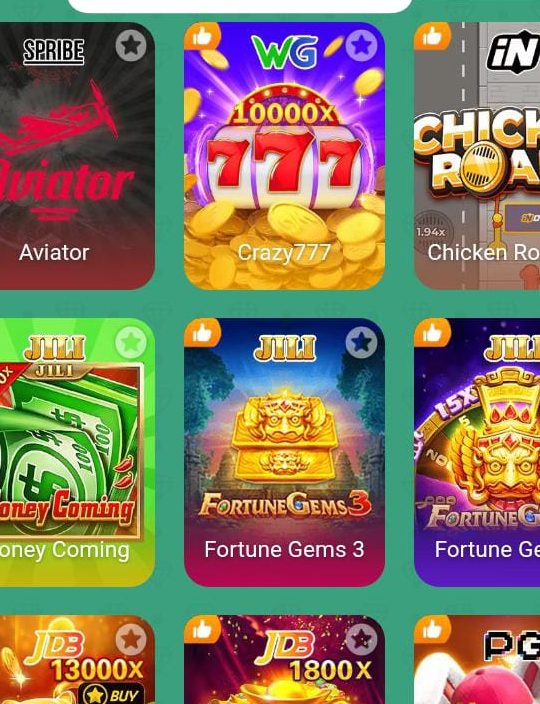
Task: Open the Aviator game
Action: coord(77,156)
